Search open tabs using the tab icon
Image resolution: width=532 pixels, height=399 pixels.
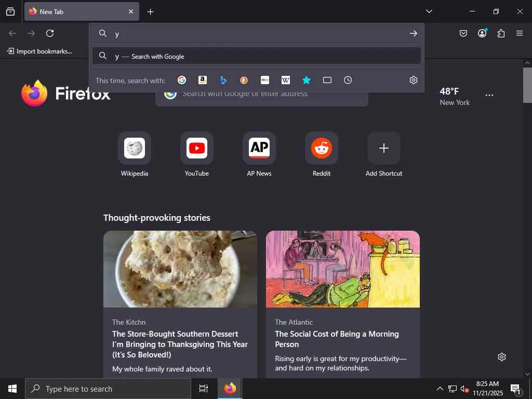point(327,80)
